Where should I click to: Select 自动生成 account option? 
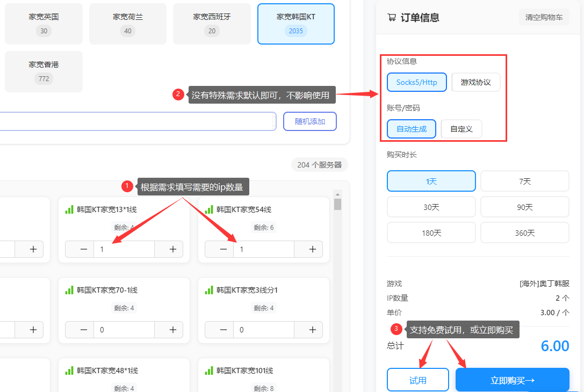pos(411,129)
